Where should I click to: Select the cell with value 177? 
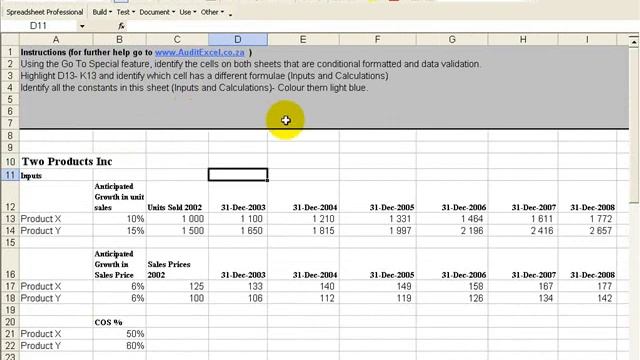click(x=587, y=287)
